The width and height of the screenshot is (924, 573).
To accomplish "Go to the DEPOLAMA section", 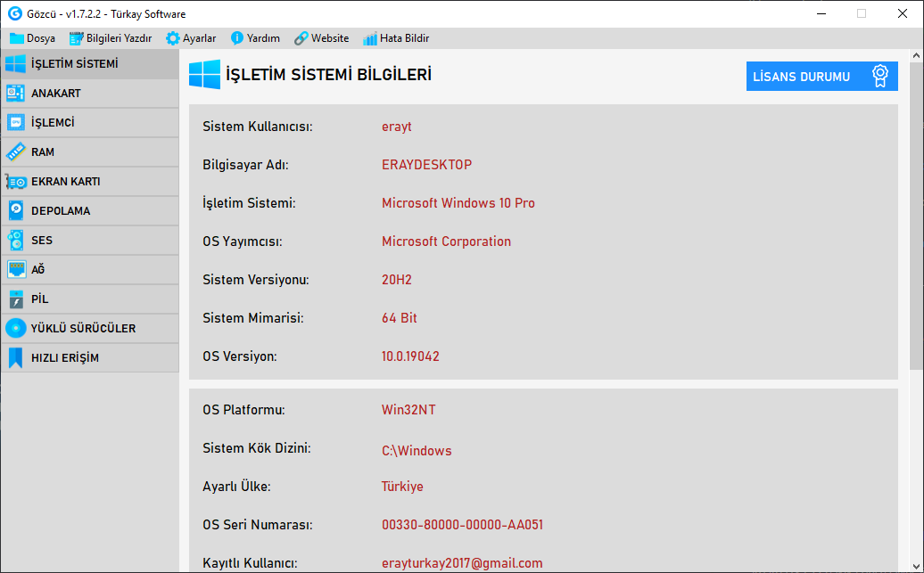I will (x=89, y=211).
